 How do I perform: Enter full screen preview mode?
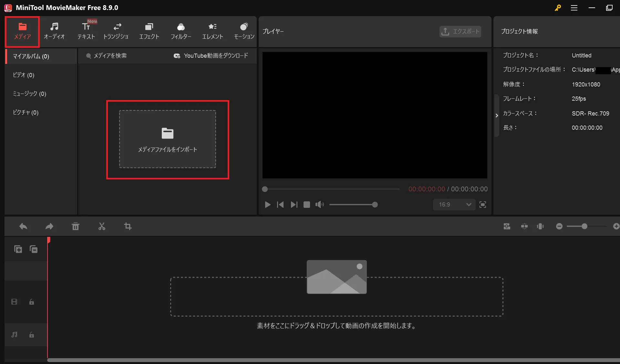pos(483,205)
